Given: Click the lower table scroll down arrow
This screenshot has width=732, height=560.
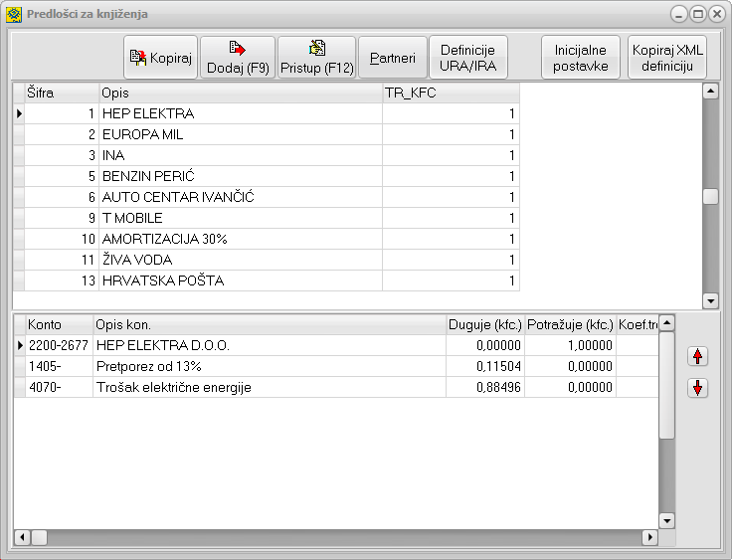Looking at the screenshot, I should [666, 521].
